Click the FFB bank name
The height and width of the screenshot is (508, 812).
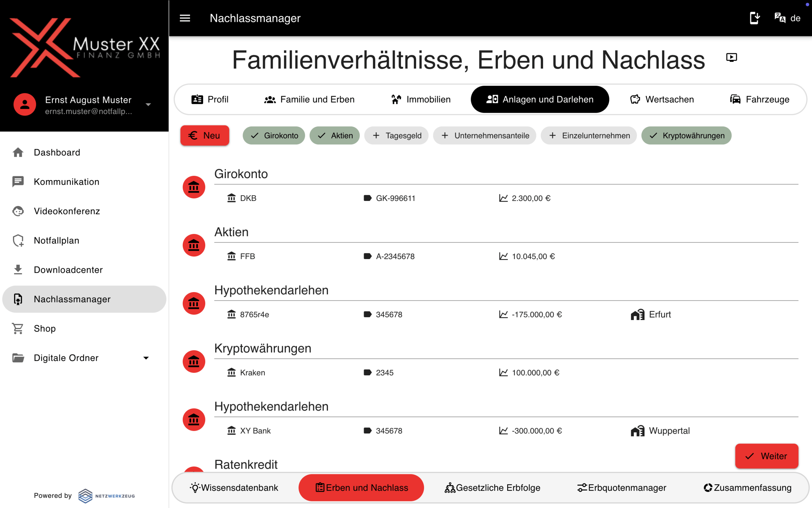(248, 256)
